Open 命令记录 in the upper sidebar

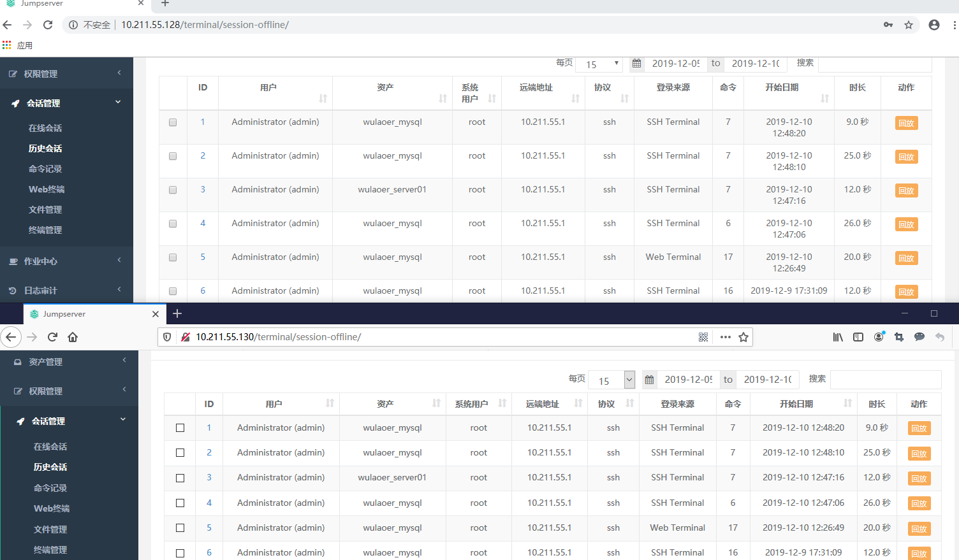(x=45, y=169)
